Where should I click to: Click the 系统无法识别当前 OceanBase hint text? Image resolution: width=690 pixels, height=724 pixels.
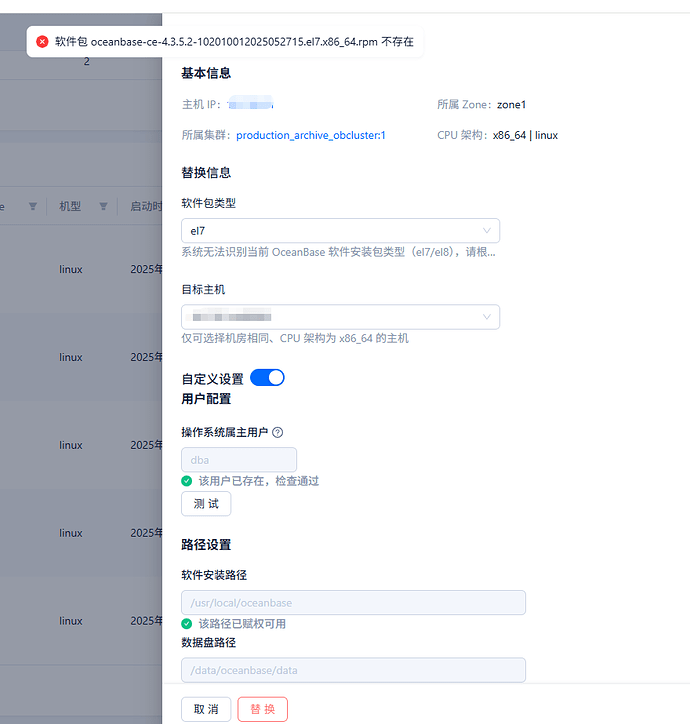338,252
